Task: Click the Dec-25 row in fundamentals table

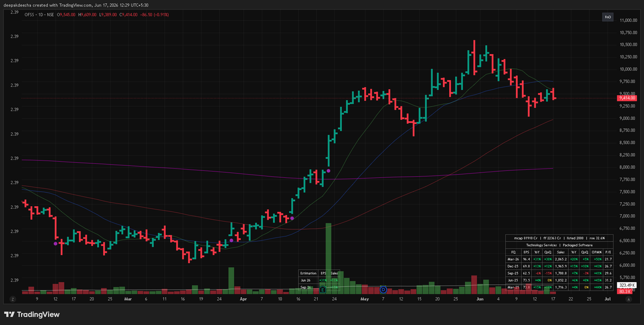Action: [559, 266]
